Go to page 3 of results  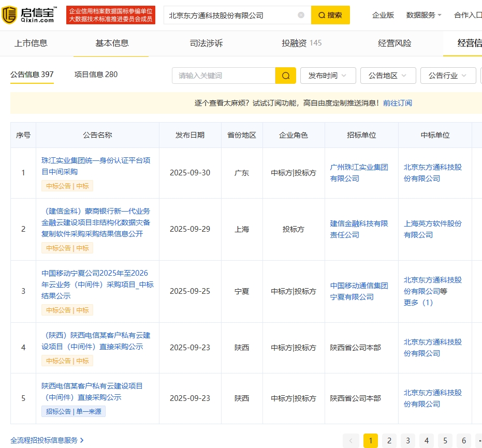click(x=408, y=440)
